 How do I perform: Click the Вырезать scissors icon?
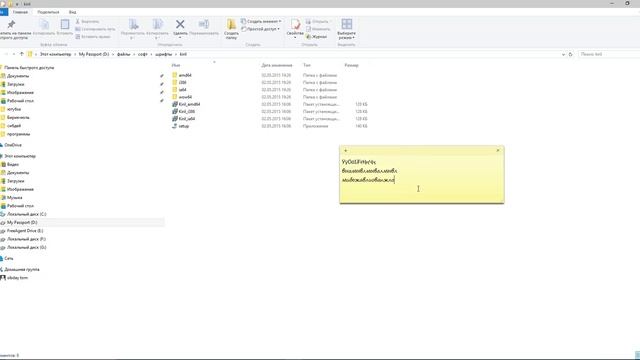coord(78,21)
